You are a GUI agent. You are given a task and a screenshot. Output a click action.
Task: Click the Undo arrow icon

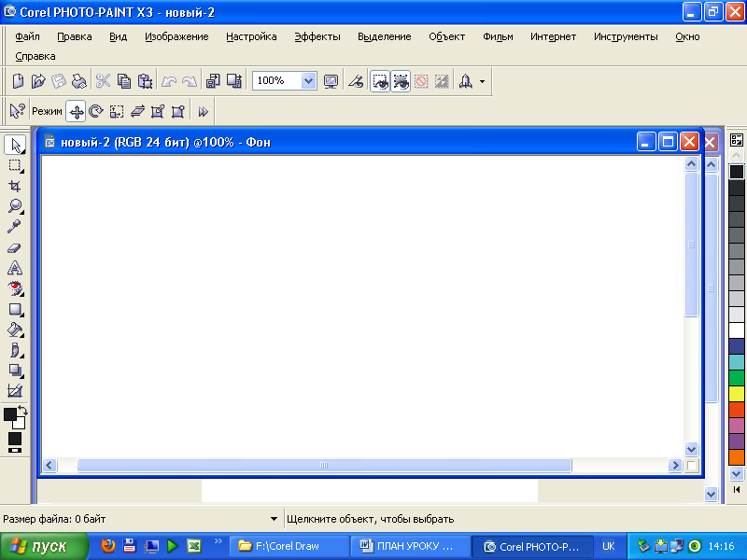tap(169, 81)
